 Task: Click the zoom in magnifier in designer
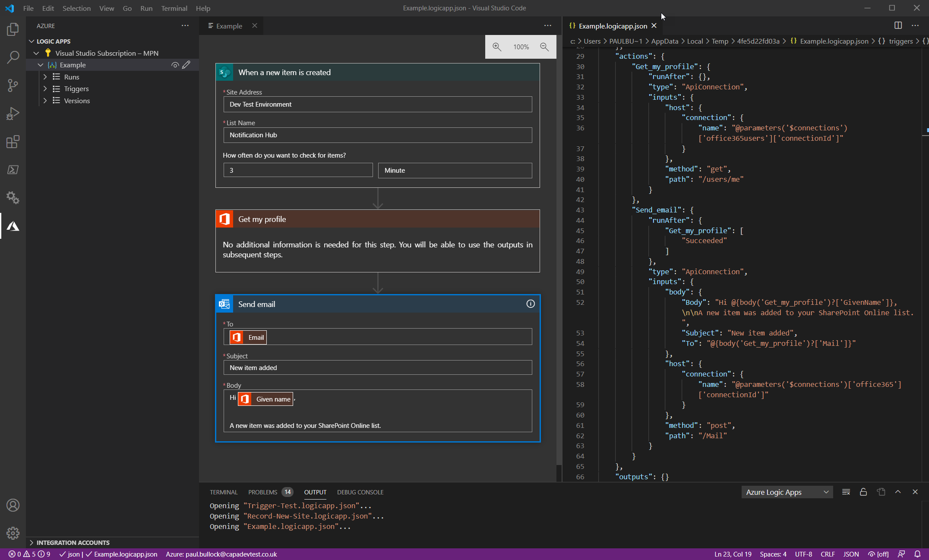(x=497, y=47)
